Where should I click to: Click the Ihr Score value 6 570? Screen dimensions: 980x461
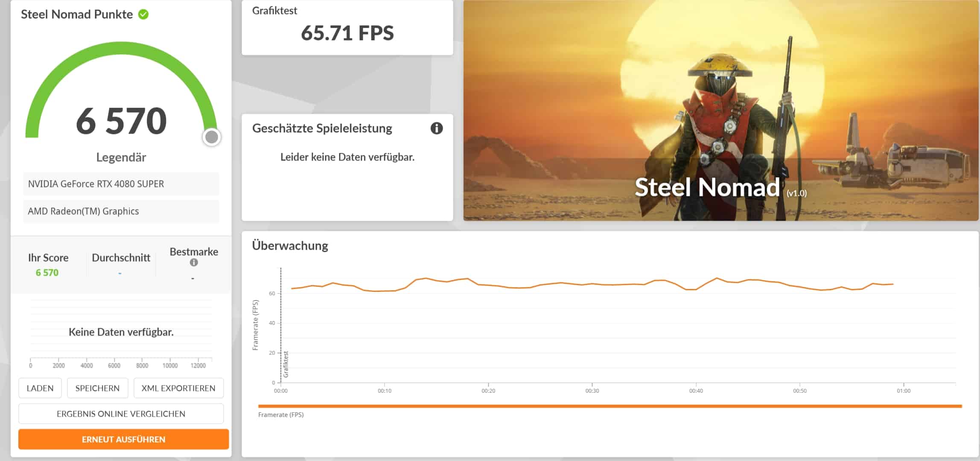click(47, 273)
